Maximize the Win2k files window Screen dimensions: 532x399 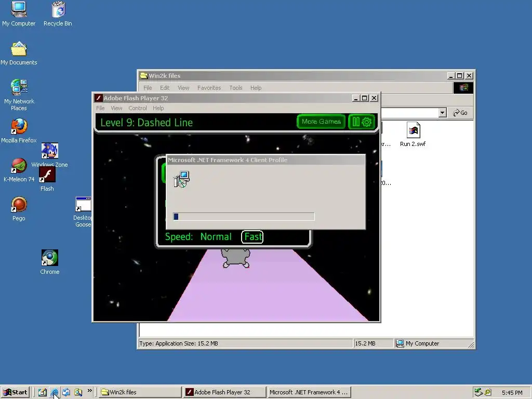tap(460, 76)
